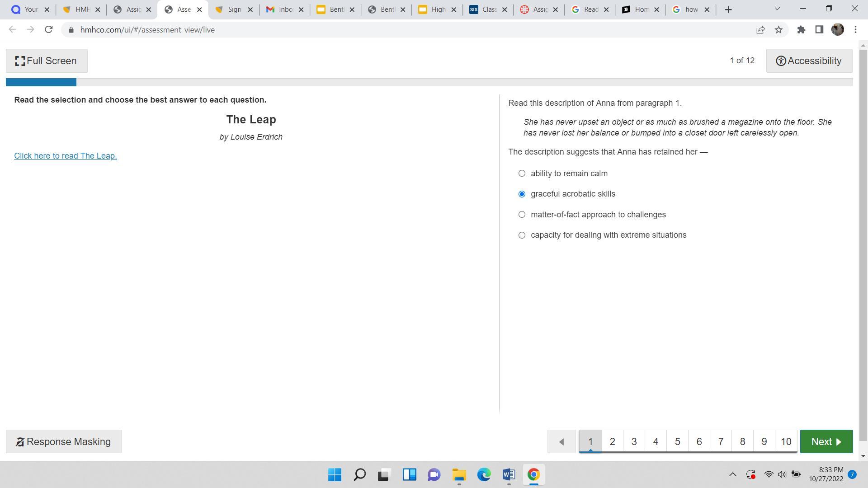
Task: Reload the assessment page
Action: (x=49, y=30)
